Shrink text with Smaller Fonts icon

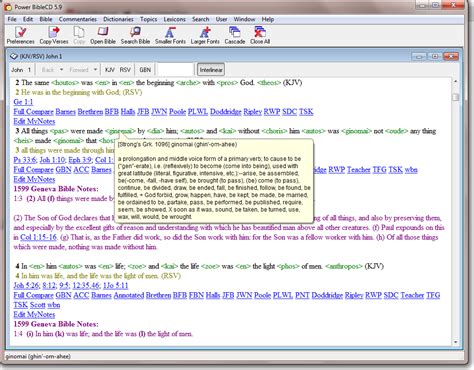click(170, 35)
